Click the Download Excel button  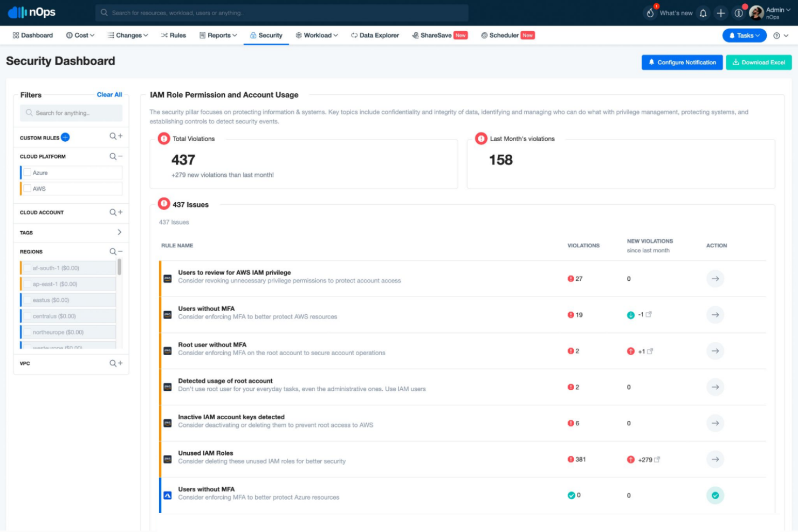coord(759,62)
